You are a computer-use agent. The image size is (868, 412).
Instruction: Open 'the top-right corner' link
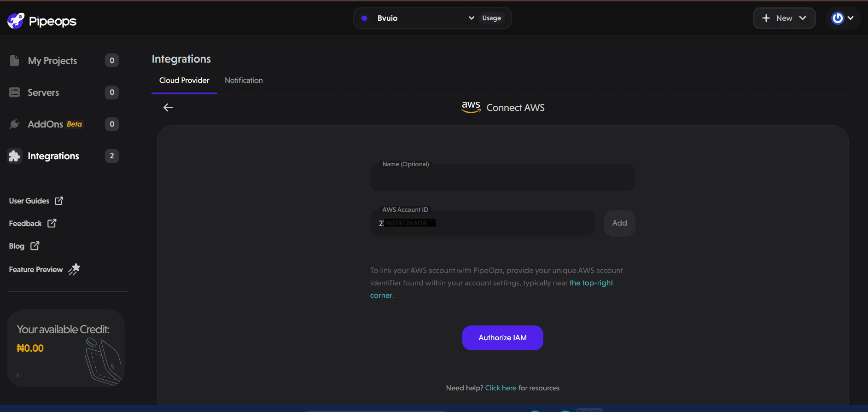click(591, 283)
